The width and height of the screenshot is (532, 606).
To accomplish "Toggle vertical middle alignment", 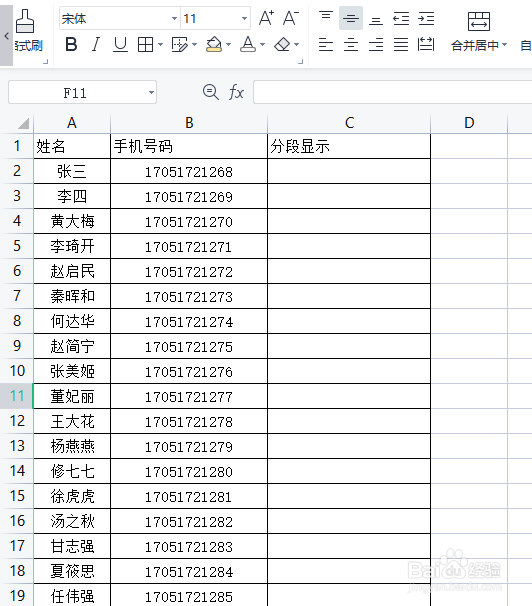I will coord(351,18).
